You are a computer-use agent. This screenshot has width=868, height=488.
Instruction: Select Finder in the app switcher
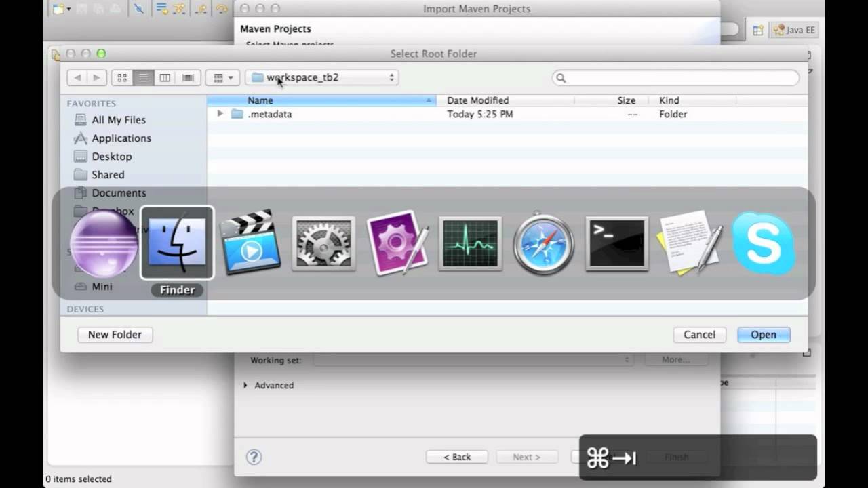pyautogui.click(x=177, y=244)
